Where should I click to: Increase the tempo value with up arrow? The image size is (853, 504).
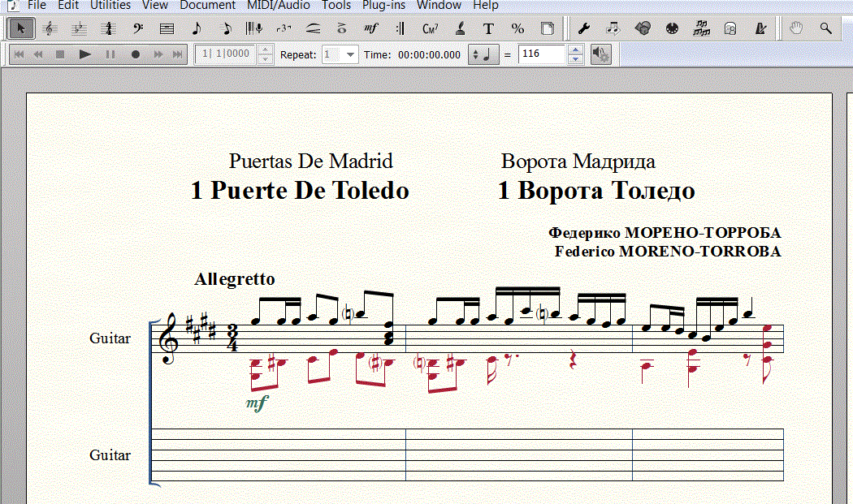[575, 50]
